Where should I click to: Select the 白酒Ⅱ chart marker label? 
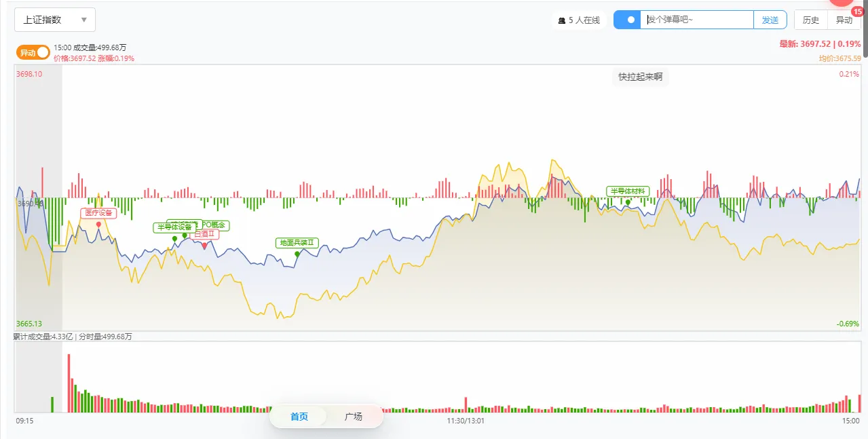pos(205,234)
